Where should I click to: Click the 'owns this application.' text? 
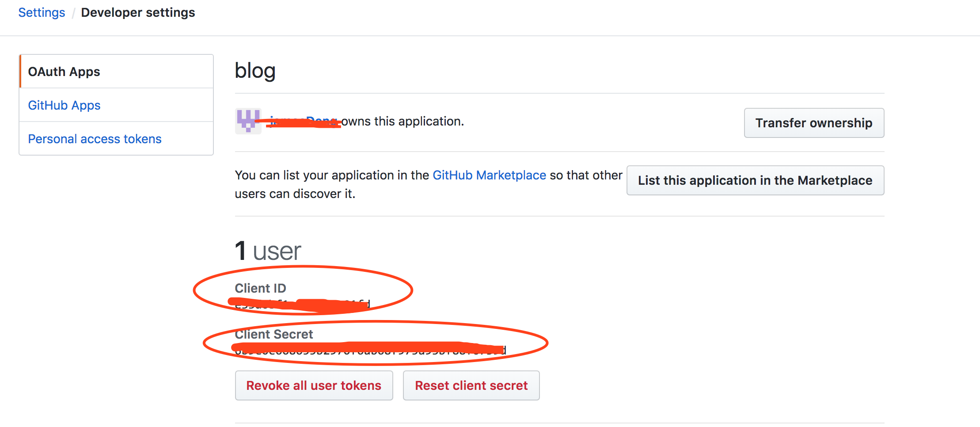[403, 121]
